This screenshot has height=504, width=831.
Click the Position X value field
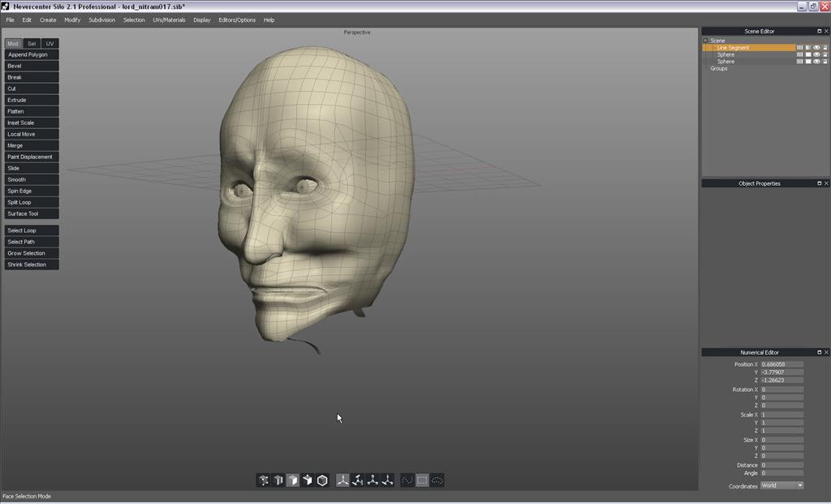click(x=781, y=364)
